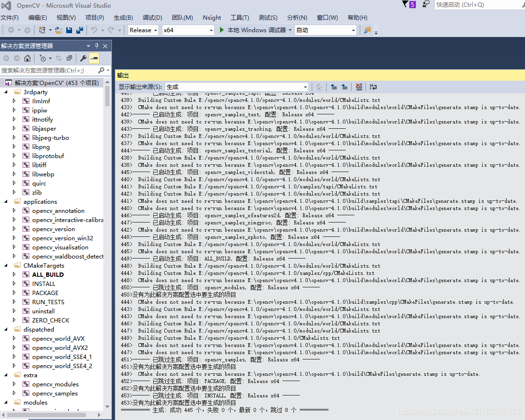Click the 快速启动 quick launch box
The width and height of the screenshot is (525, 420).
(479, 5)
